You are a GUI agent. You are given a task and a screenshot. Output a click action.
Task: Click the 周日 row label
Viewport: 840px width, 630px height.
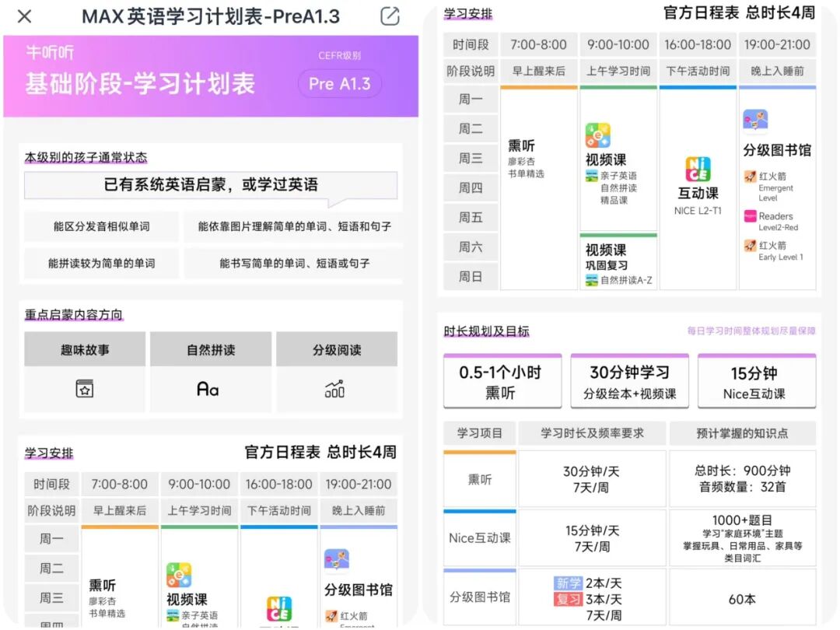coord(471,277)
